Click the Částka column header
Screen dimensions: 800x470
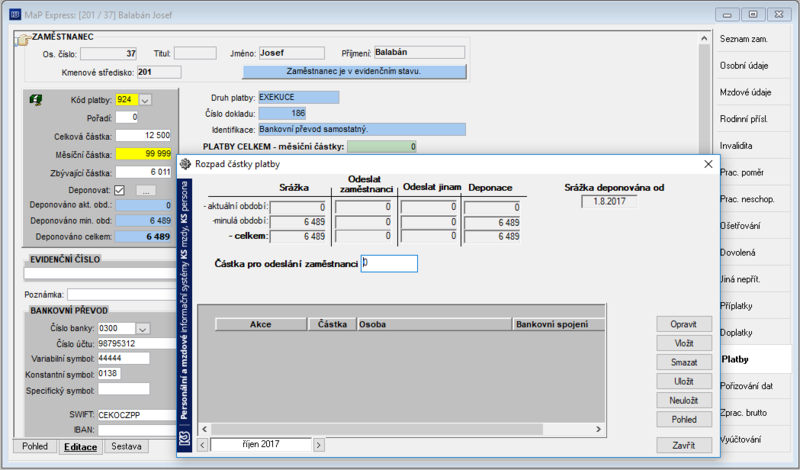click(x=332, y=324)
